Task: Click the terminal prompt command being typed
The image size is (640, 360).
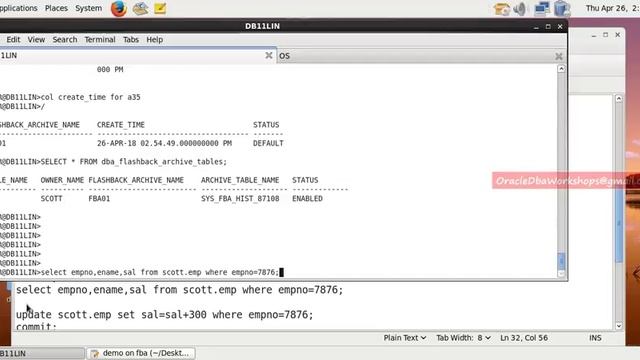Action: coord(160,272)
